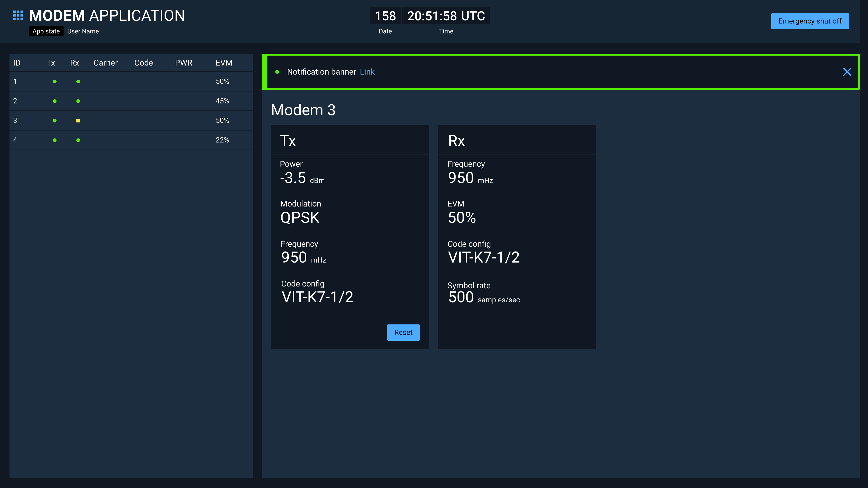Click the Link in notification banner
Image resolution: width=868 pixels, height=488 pixels.
(367, 71)
